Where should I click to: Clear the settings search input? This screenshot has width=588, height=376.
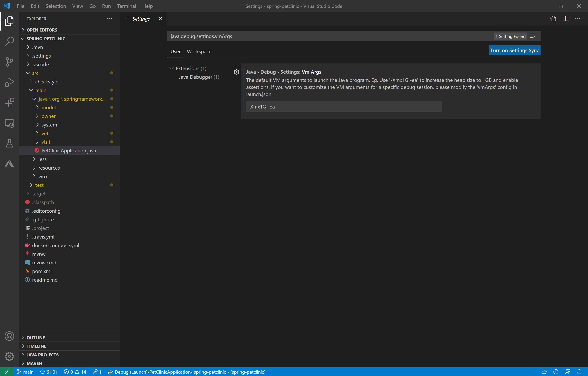(533, 36)
